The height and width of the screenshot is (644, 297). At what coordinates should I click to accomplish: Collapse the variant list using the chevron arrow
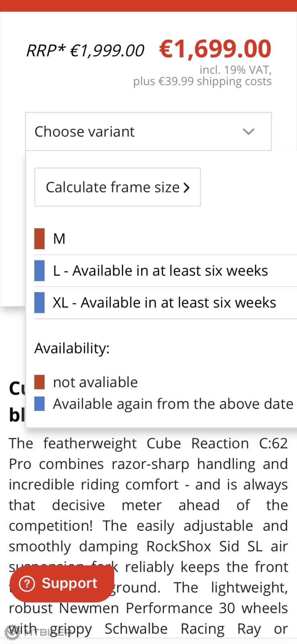pyautogui.click(x=249, y=132)
